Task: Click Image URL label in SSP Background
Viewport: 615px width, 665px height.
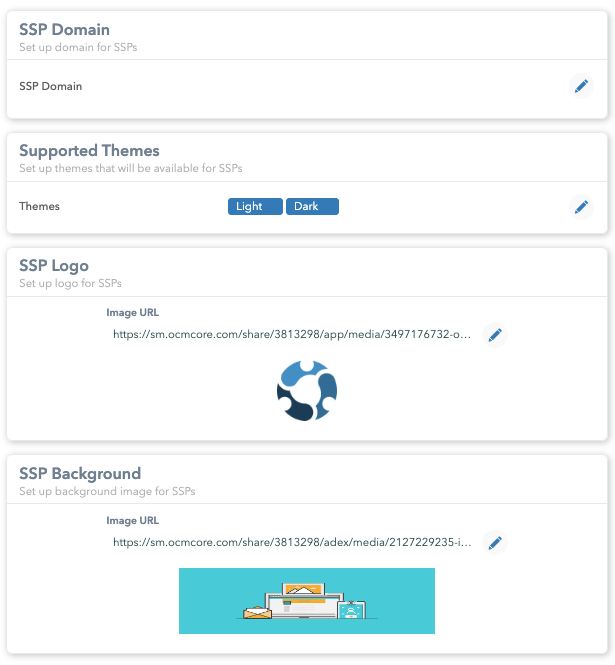Action: click(132, 521)
